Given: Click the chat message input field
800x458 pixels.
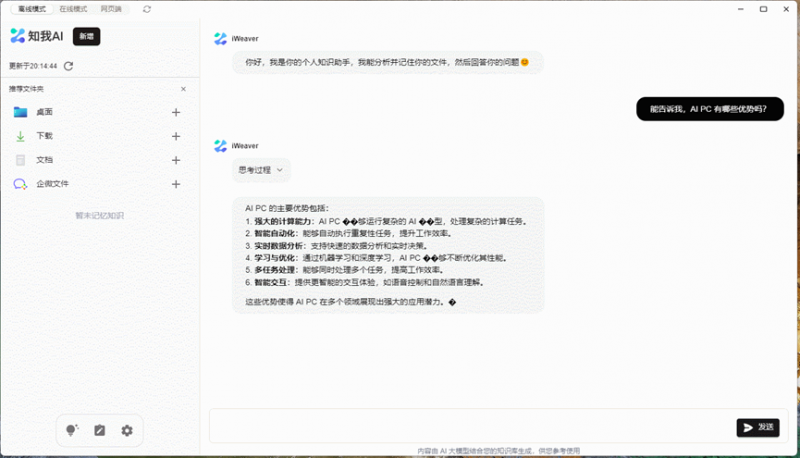Looking at the screenshot, I should pyautogui.click(x=470, y=427).
